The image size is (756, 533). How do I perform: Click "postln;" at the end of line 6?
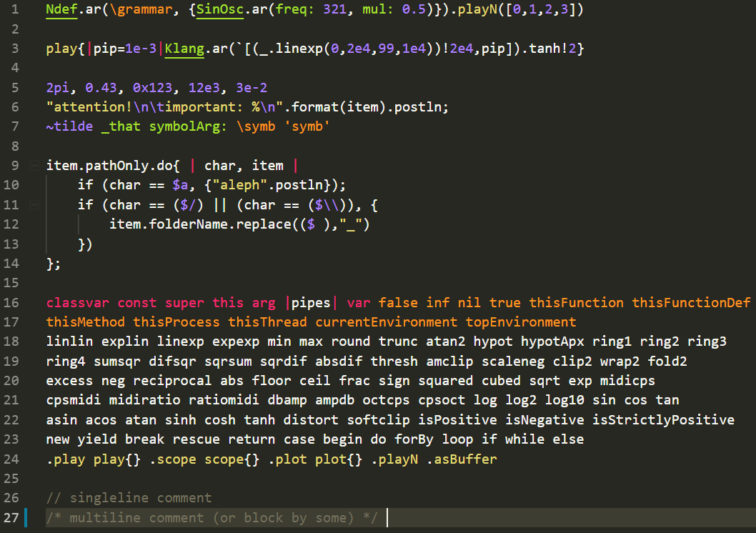pyautogui.click(x=422, y=107)
